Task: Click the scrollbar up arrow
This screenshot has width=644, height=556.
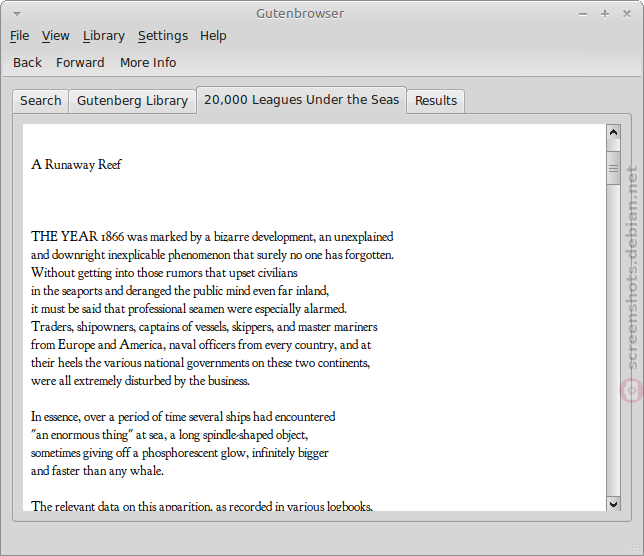Action: click(x=613, y=132)
